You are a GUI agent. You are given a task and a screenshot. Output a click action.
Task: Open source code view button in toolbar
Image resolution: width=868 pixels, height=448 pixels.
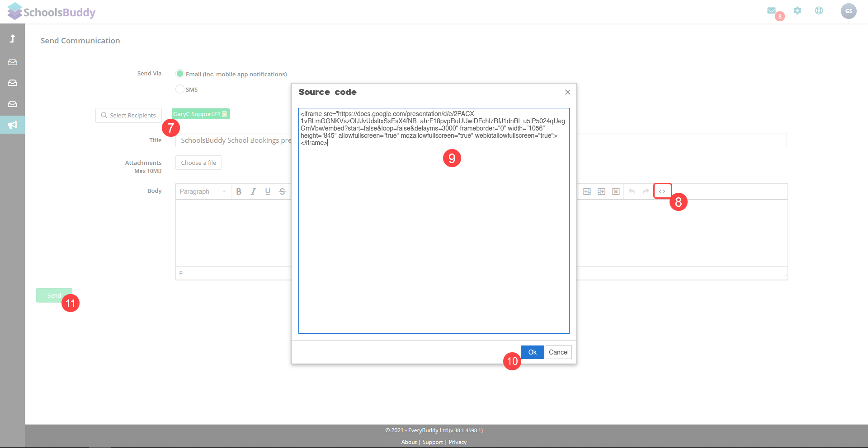[x=662, y=191]
